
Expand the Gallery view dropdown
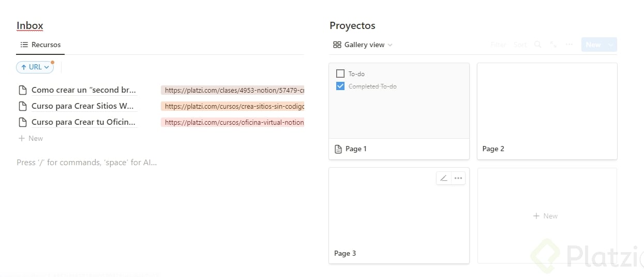363,45
